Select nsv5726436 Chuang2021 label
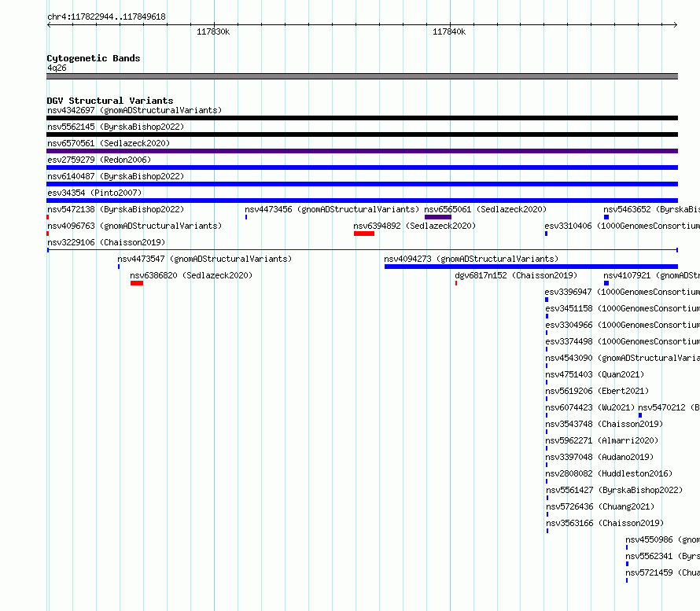The height and width of the screenshot is (611, 700). 600,506
